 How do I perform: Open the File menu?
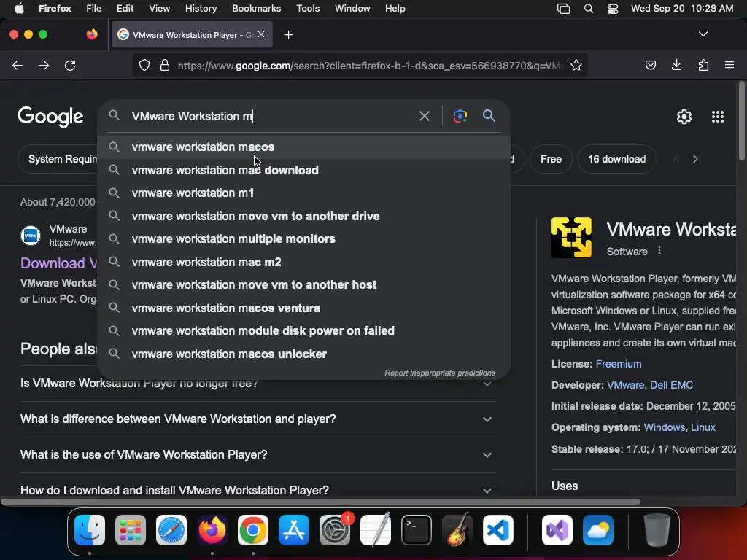pyautogui.click(x=93, y=8)
